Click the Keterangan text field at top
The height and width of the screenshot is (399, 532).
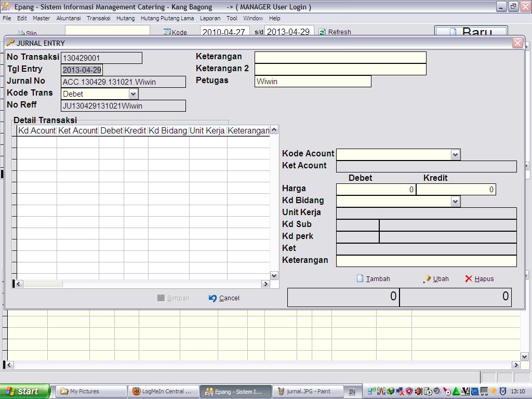point(340,57)
